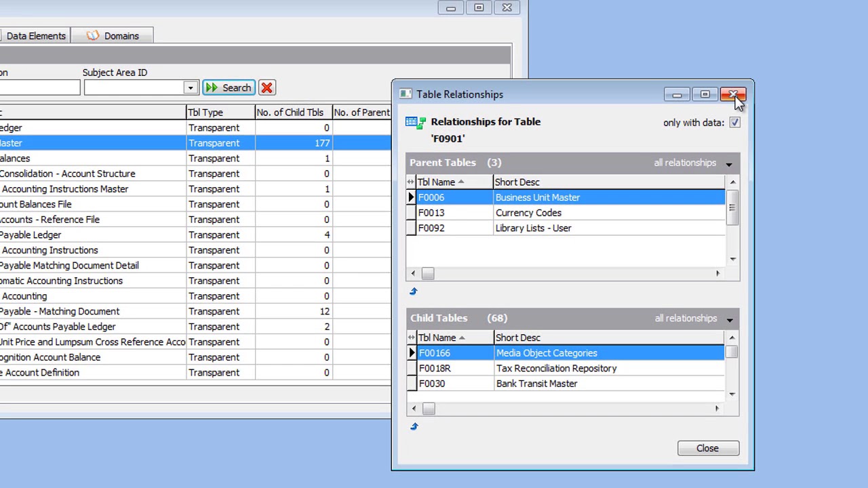Click Child Tables horizontal scrollbar thumb
The width and height of the screenshot is (868, 488).
(429, 409)
